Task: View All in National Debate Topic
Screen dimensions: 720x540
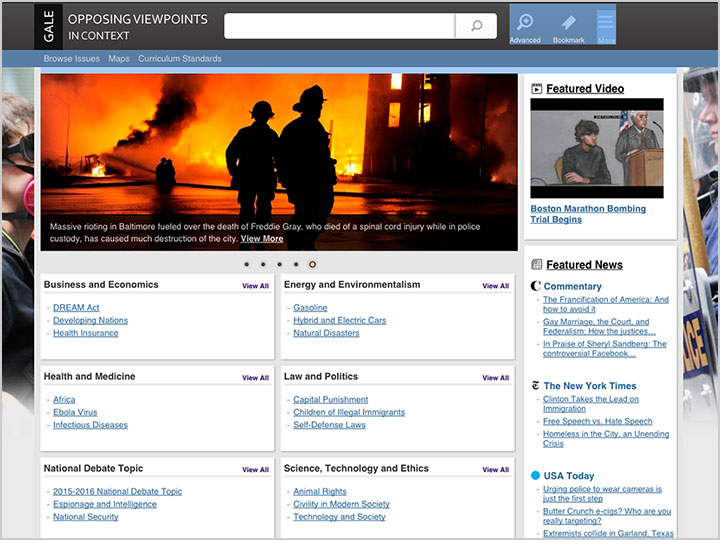Action: (x=255, y=469)
